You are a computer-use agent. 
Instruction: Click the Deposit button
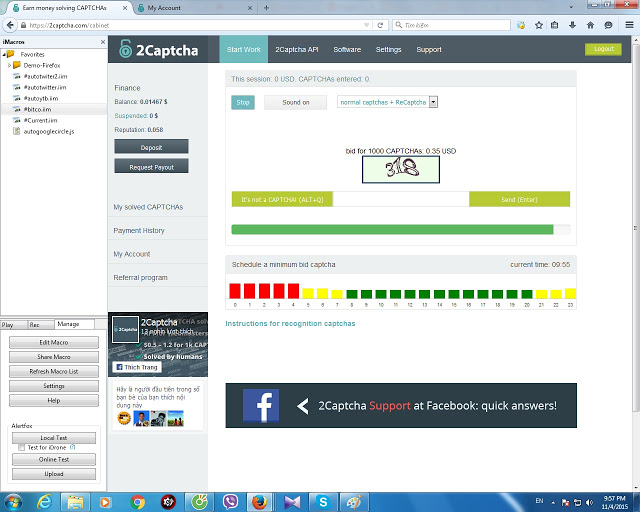(151, 147)
